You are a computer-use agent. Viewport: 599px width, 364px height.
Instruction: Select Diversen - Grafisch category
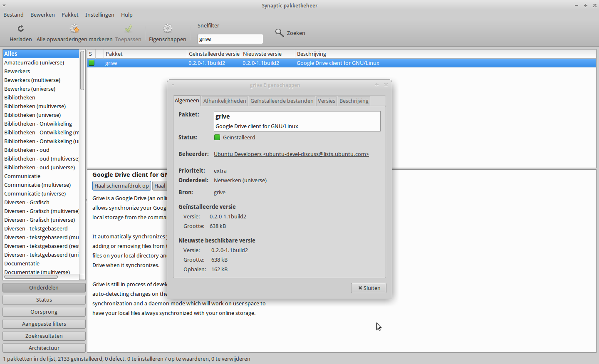(41, 202)
